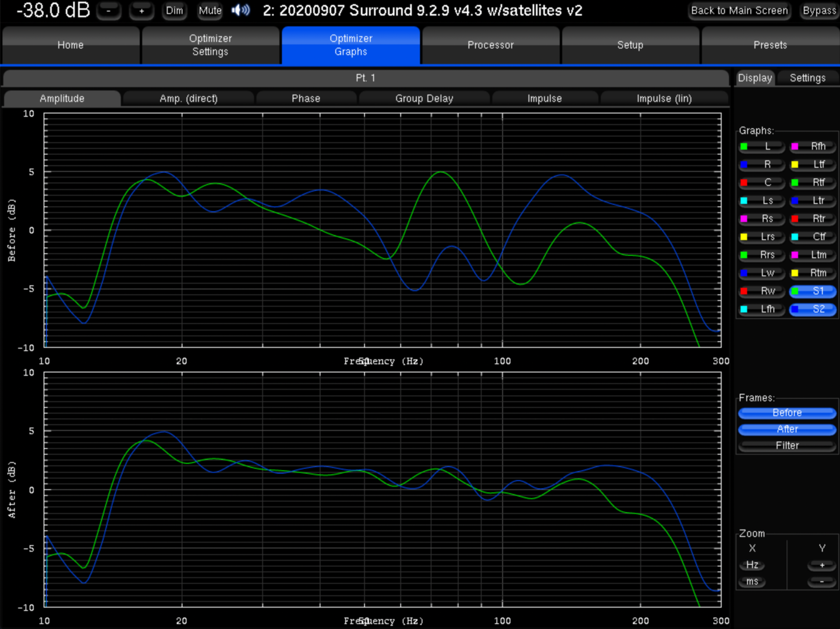Toggle the Bypass button
Viewport: 840px width, 629px height.
(819, 10)
